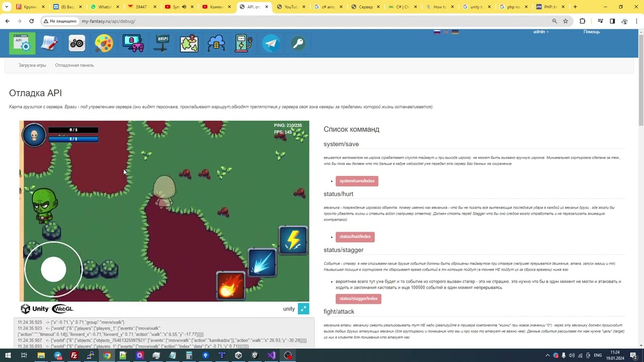
Task: Click the ENG language indicator
Action: tap(598, 355)
